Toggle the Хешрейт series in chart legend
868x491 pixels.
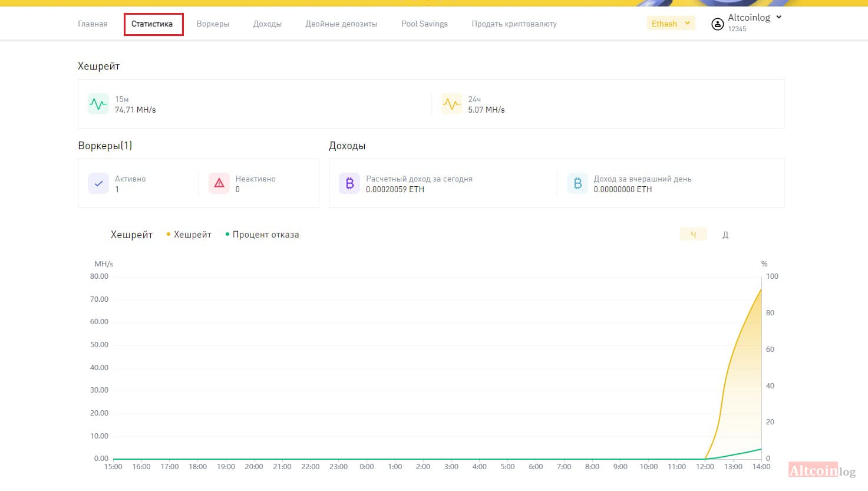click(x=189, y=235)
